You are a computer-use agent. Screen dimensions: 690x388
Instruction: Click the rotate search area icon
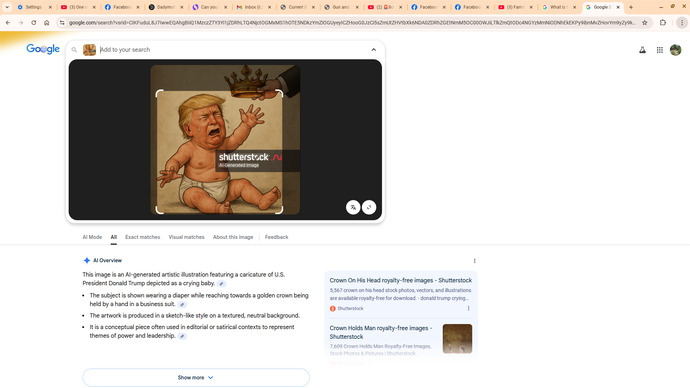pos(369,207)
